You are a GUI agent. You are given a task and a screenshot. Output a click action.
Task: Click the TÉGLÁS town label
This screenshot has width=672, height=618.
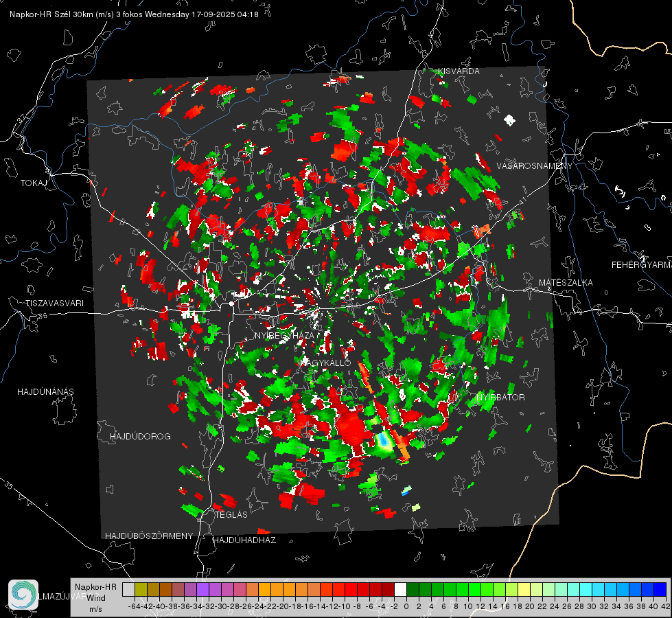pos(231,515)
